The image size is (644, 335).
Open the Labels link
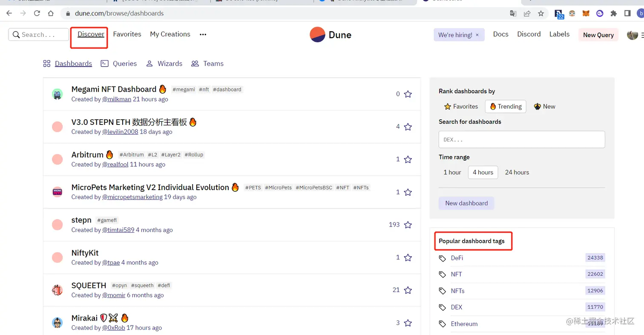(x=559, y=34)
